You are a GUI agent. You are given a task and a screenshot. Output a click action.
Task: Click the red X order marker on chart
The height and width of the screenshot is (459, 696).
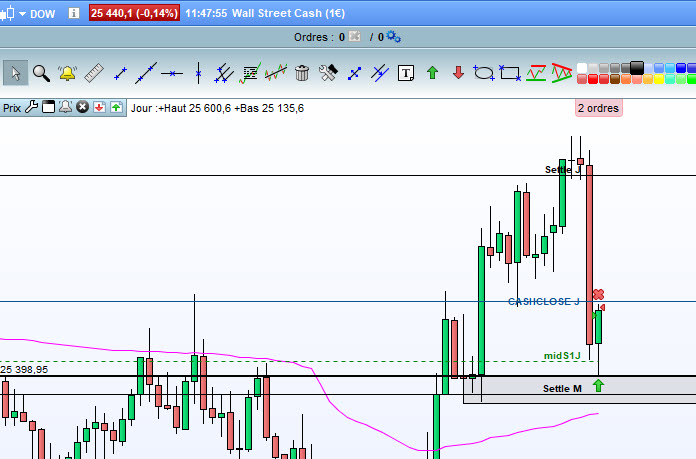(x=598, y=294)
